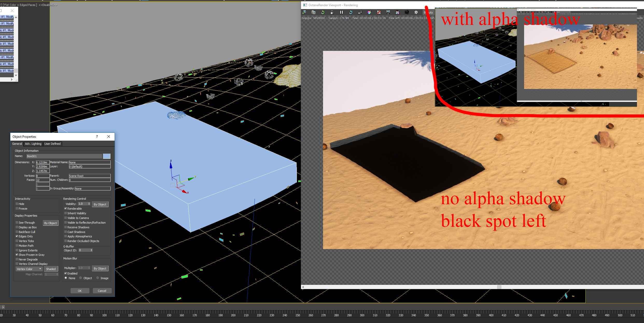Image resolution: width=644 pixels, height=323 pixels.
Task: Open the User Defined tab
Action: [x=52, y=144]
